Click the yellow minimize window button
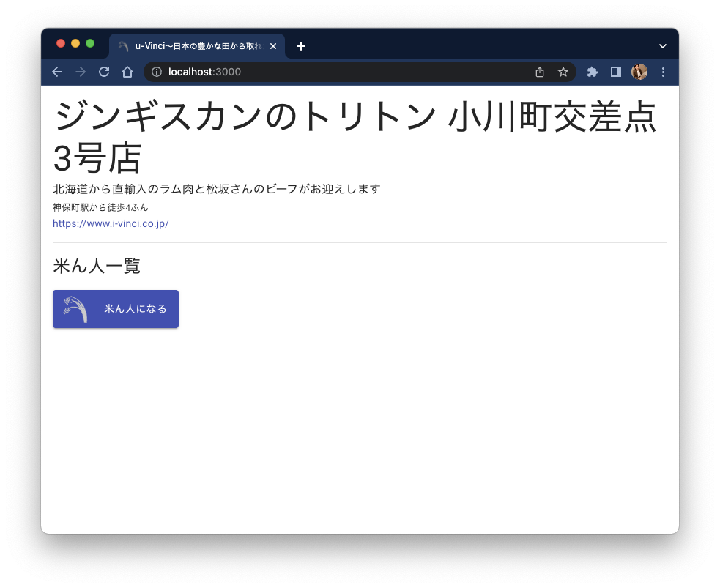720x588 pixels. (x=75, y=43)
